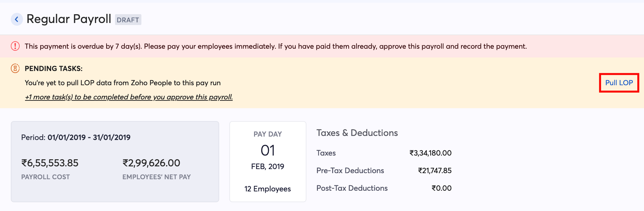Go back using the left chevron icon

coord(17,19)
